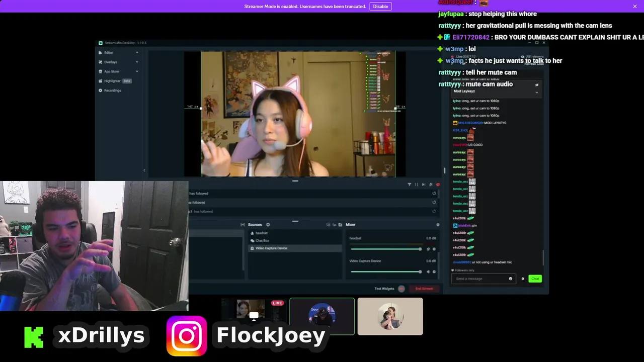Open Video Capture Device audio settings gear

434,271
